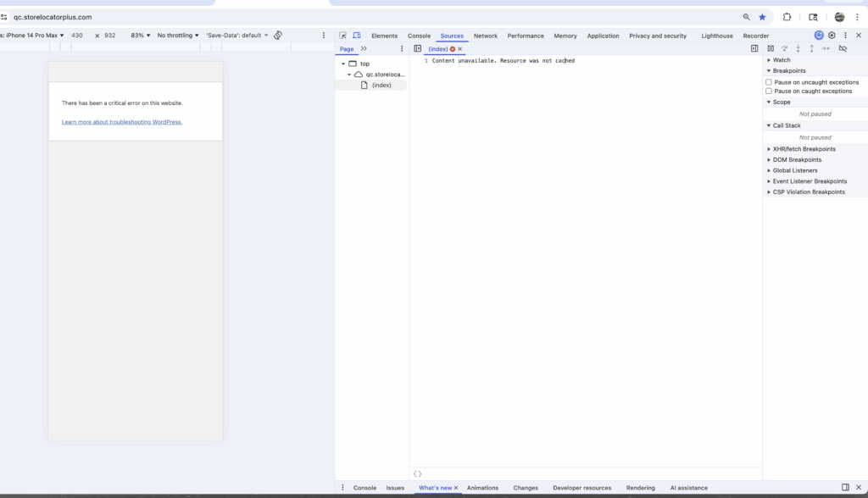Enable Pause on caught exceptions
This screenshot has width=868, height=498.
pos(769,91)
